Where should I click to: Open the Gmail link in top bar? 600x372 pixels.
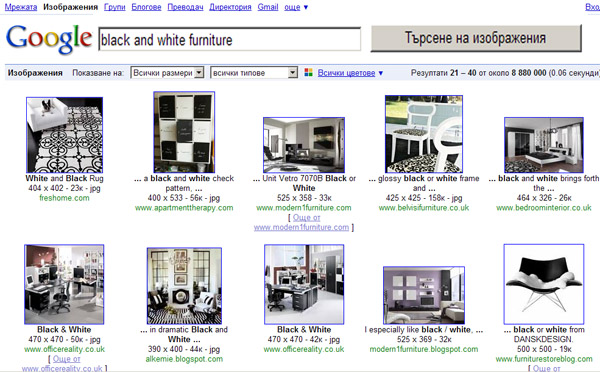point(268,7)
